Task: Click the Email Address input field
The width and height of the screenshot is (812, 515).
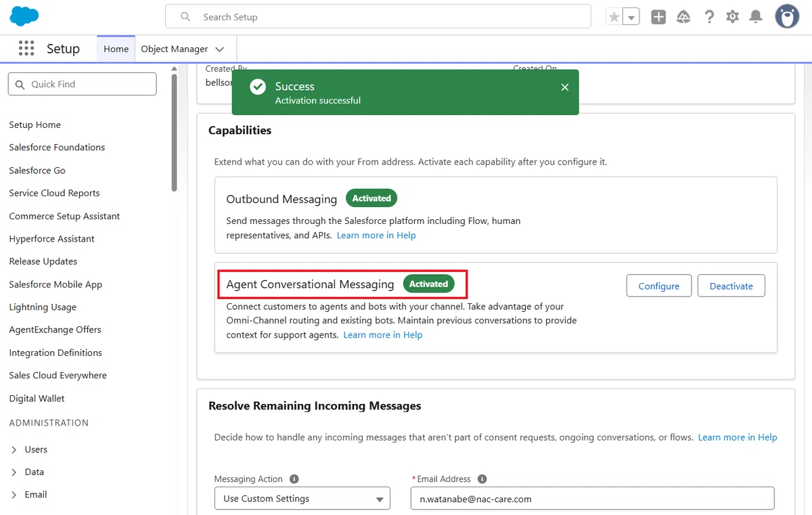Action: coord(592,499)
